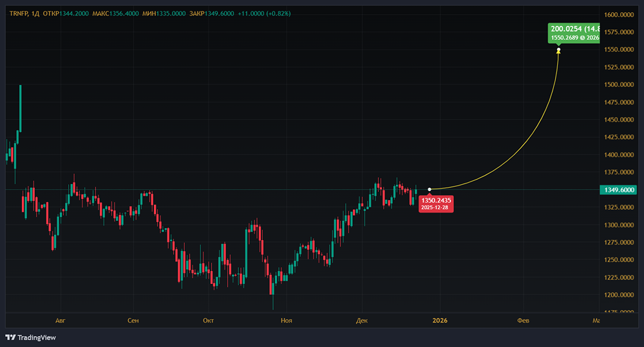This screenshot has width=644, height=347.
Task: Click the TradingView text link
Action: point(37,337)
